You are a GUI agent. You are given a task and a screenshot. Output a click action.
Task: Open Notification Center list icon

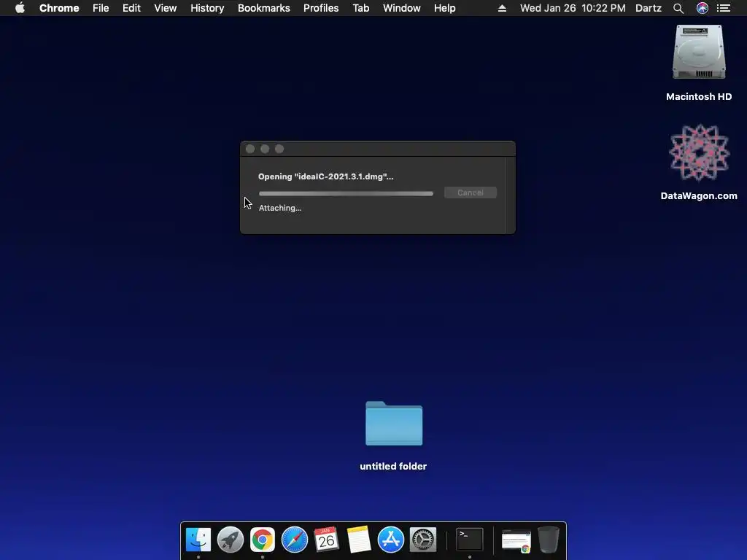tap(724, 8)
